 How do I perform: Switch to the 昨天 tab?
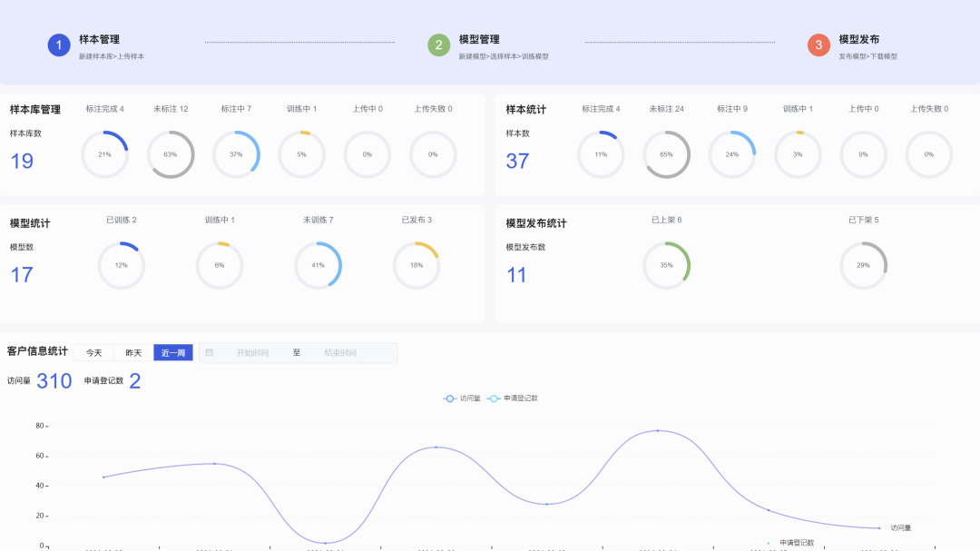coord(133,352)
